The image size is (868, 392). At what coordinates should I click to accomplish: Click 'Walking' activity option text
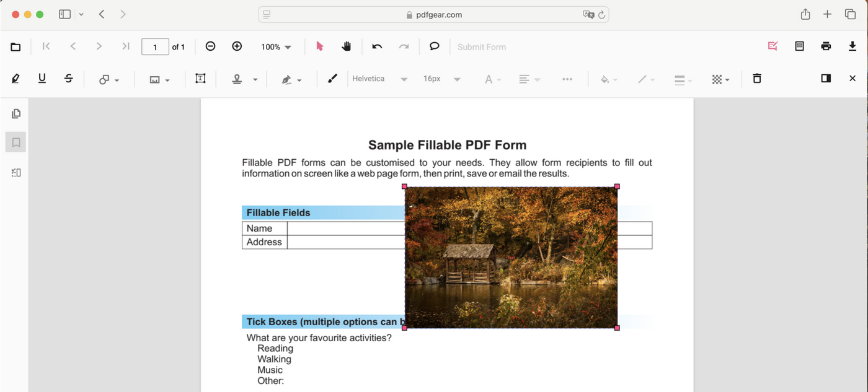pyautogui.click(x=274, y=359)
